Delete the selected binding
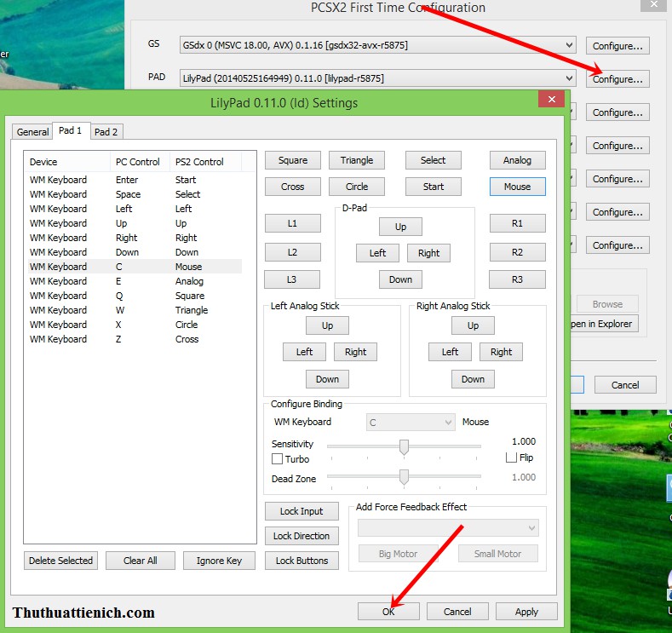 point(60,561)
